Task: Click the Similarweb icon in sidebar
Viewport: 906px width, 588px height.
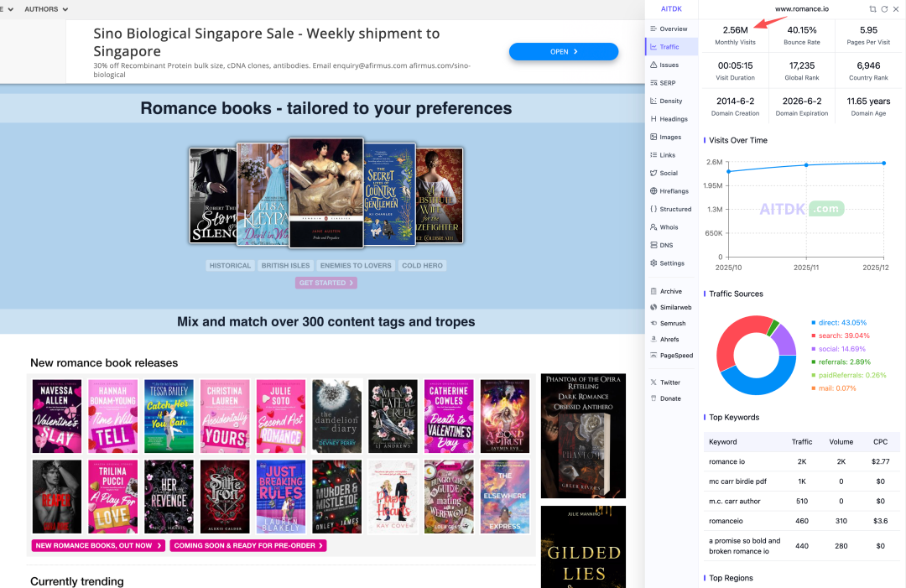Action: (653, 307)
